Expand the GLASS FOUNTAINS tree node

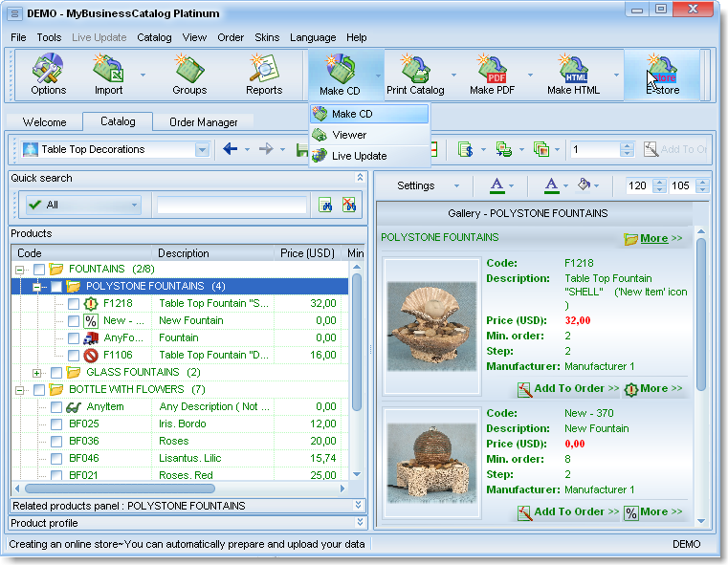click(37, 372)
